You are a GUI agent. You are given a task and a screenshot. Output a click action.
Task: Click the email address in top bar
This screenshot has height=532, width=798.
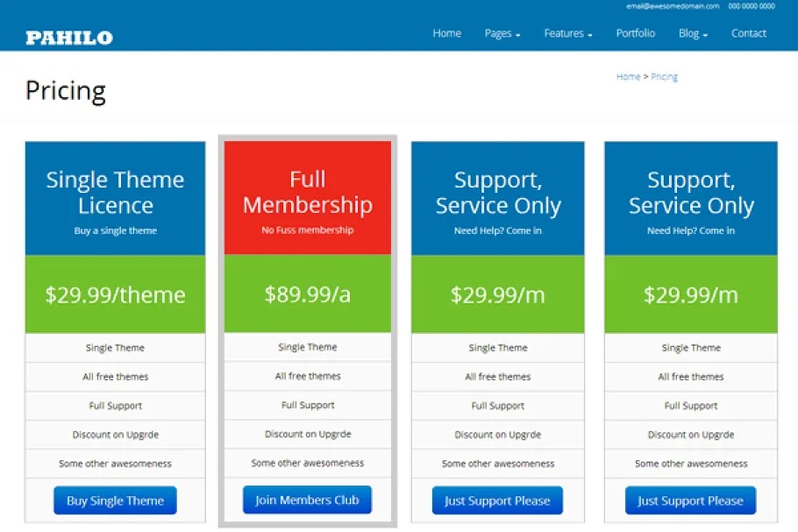click(x=673, y=6)
